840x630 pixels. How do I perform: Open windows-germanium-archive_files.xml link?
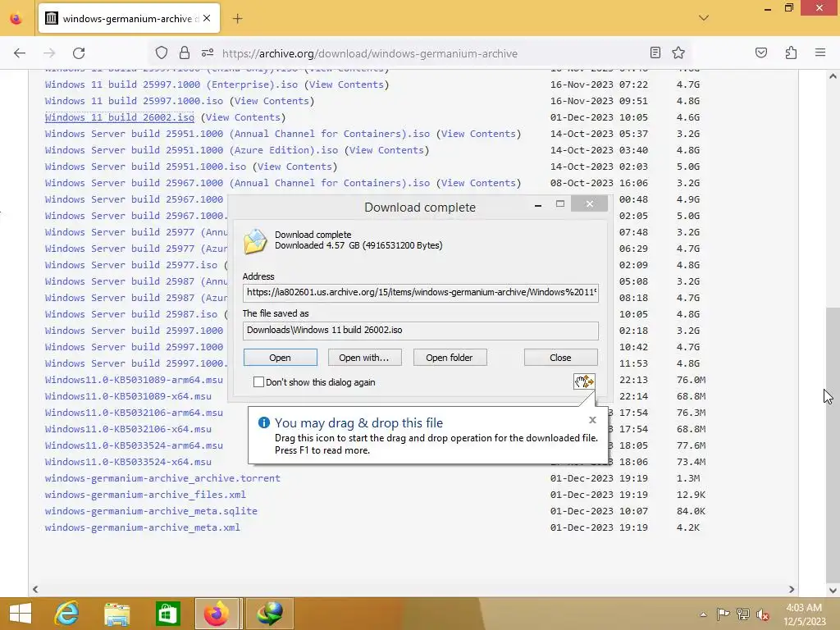pyautogui.click(x=145, y=495)
